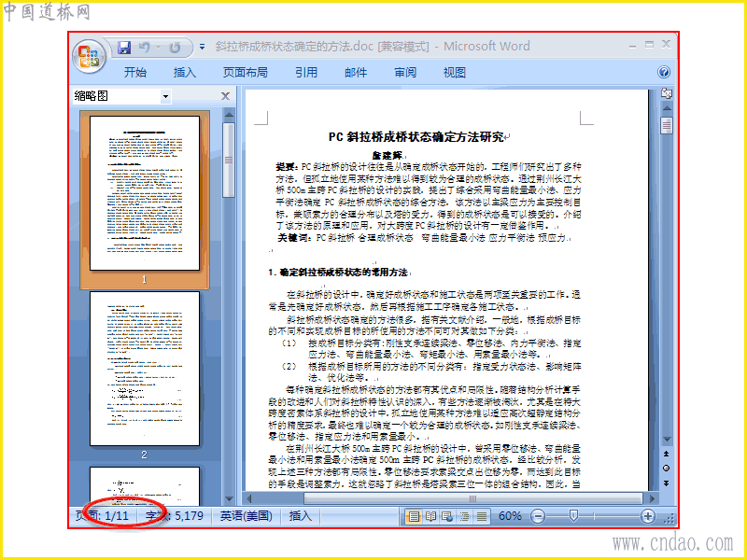Switch to the 视图 tab

[x=455, y=73]
